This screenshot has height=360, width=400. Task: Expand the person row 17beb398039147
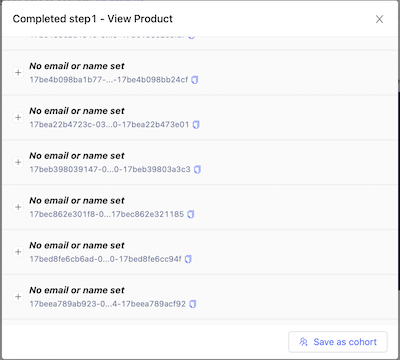(x=18, y=162)
